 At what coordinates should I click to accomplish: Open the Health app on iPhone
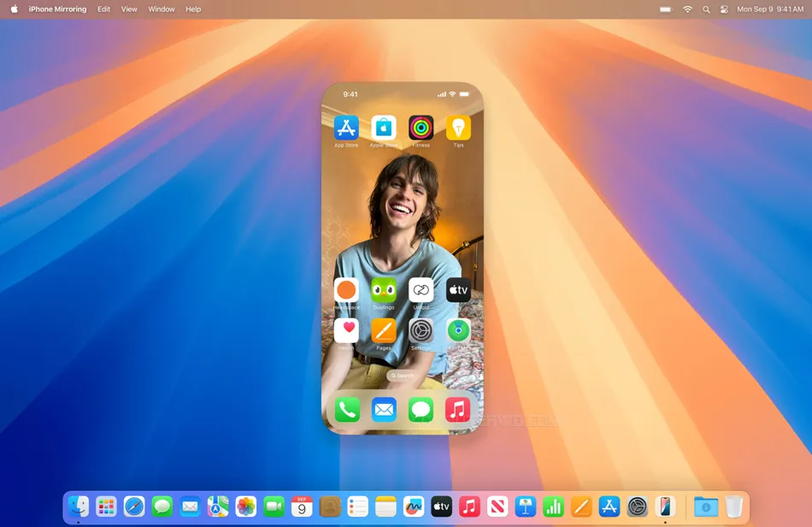point(346,330)
